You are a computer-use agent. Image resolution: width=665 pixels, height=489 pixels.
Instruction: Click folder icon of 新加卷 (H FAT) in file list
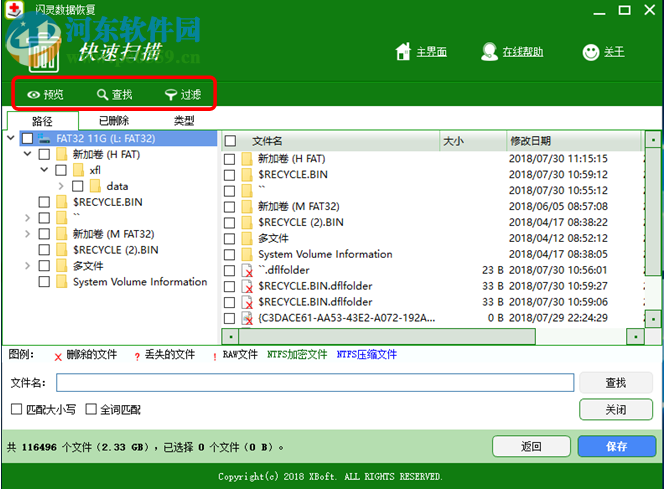tap(247, 159)
